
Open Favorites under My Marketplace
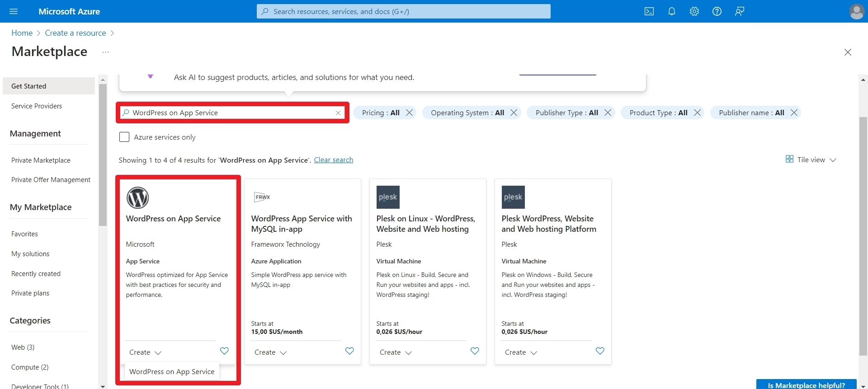(x=24, y=234)
